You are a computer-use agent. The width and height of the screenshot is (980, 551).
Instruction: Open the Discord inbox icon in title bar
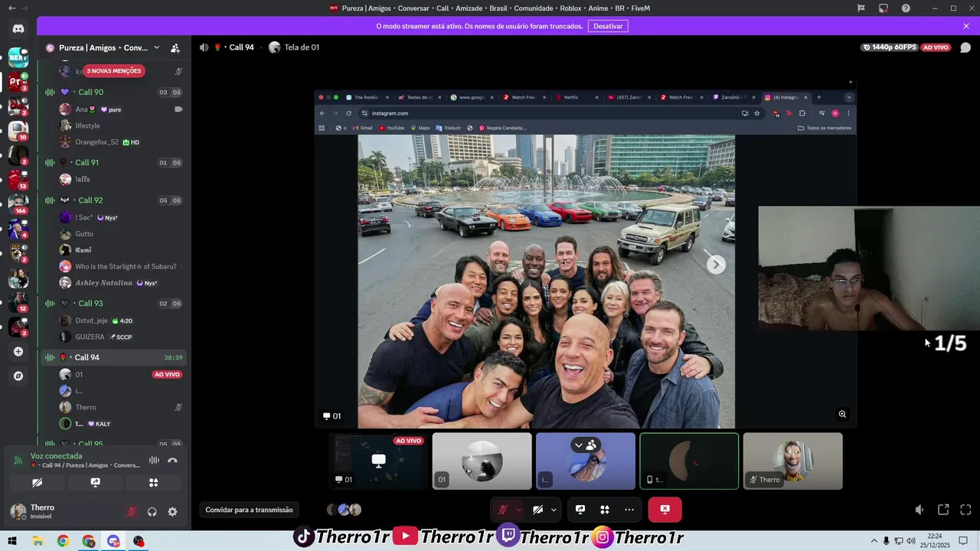[x=884, y=8]
